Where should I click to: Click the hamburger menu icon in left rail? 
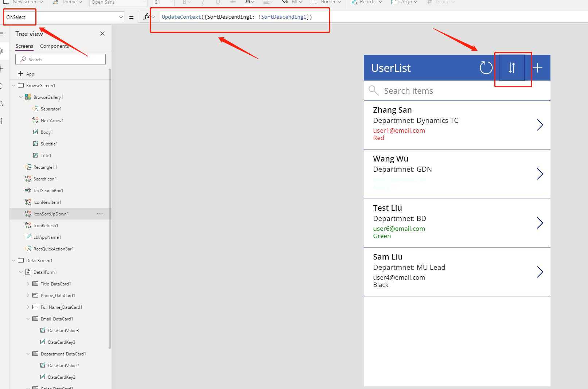click(1, 34)
